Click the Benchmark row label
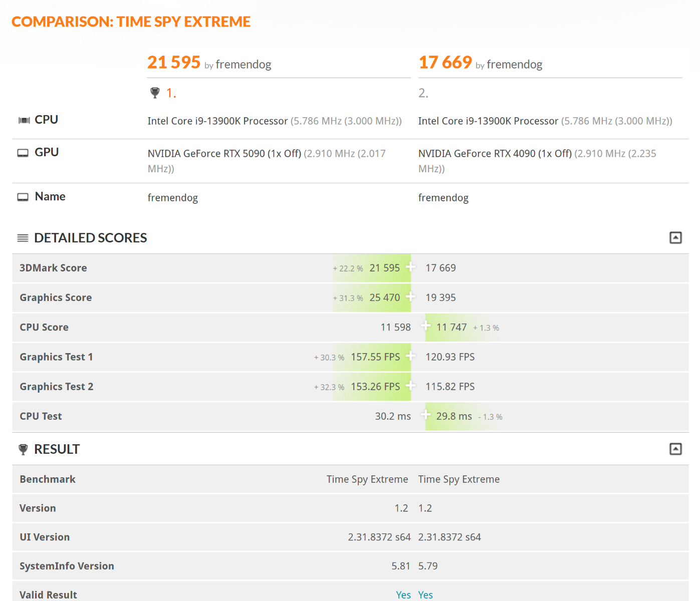 48,479
